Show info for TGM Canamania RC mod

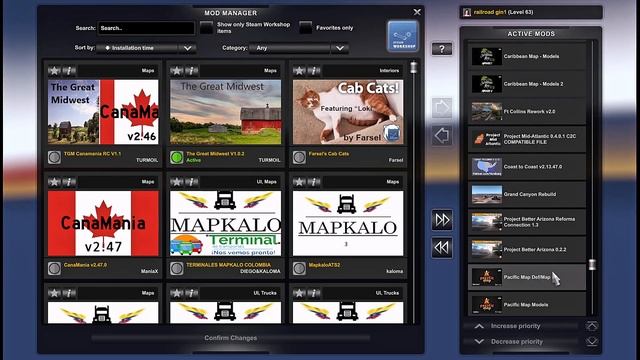point(69,71)
